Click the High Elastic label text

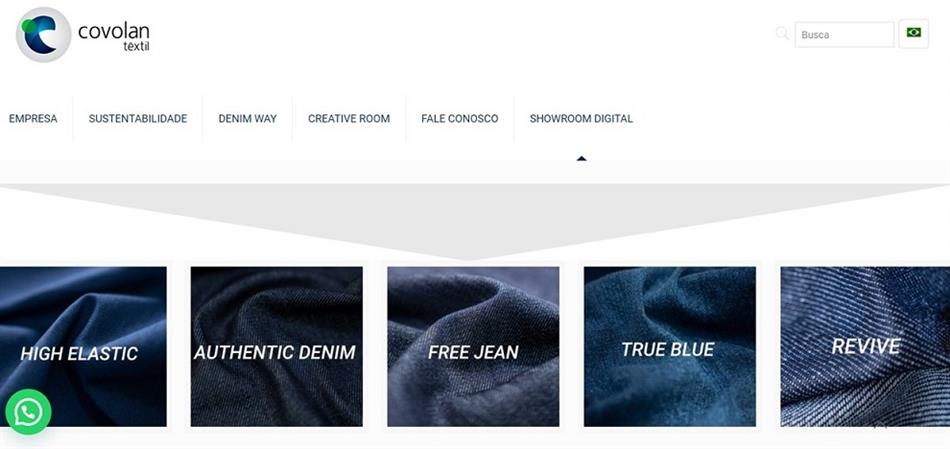pos(79,353)
